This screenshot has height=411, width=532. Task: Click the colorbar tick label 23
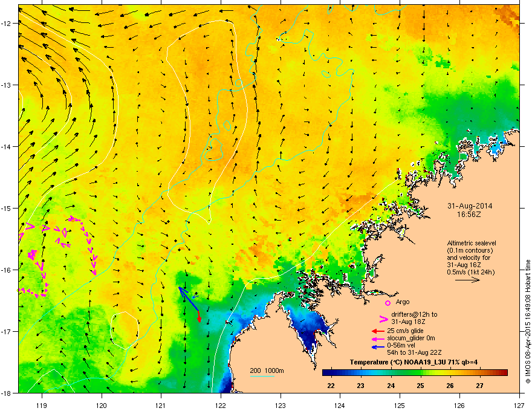[361, 386]
